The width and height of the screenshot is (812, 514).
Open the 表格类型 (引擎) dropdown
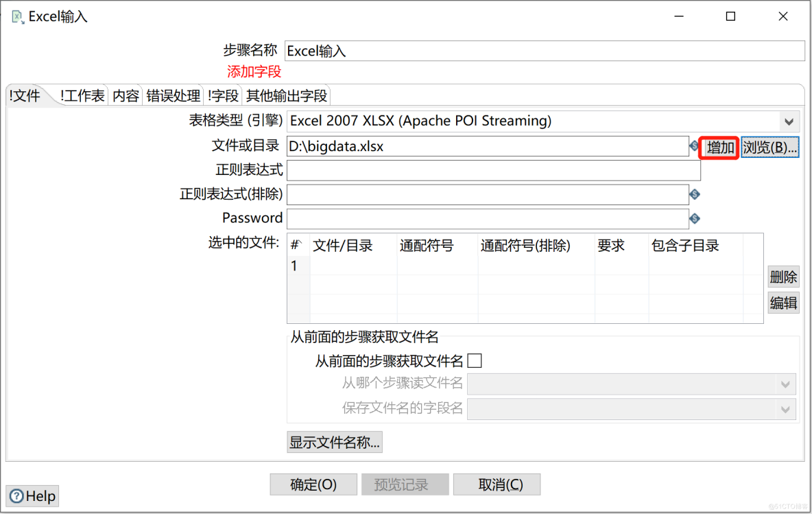coord(789,121)
